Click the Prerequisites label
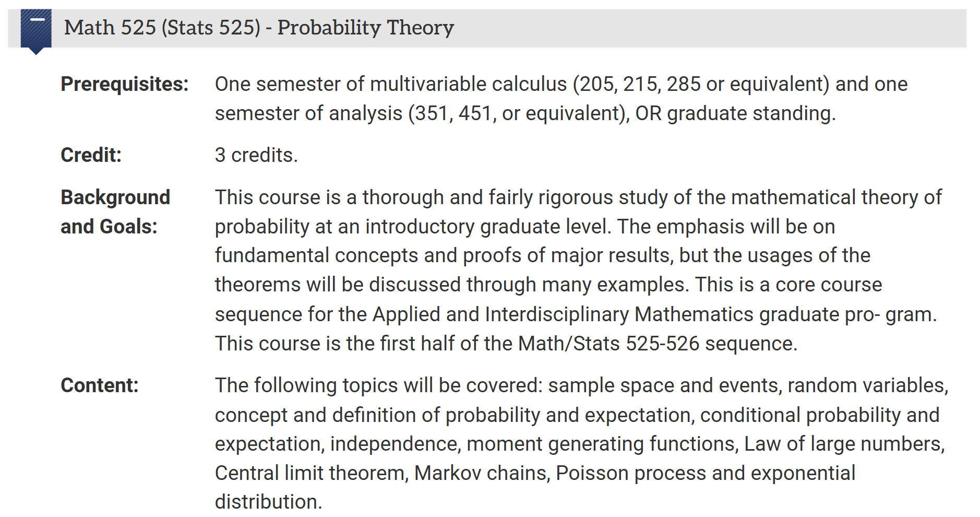The height and width of the screenshot is (517, 980). point(124,84)
